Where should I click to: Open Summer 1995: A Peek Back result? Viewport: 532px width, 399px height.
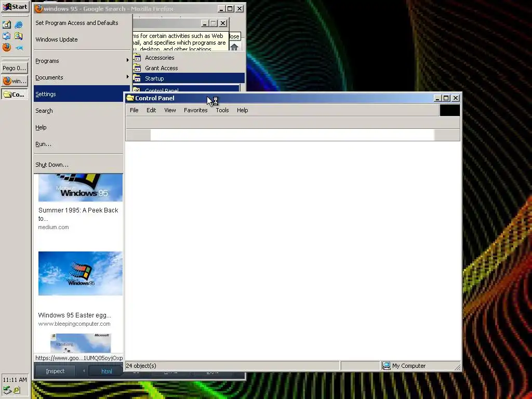(x=78, y=214)
